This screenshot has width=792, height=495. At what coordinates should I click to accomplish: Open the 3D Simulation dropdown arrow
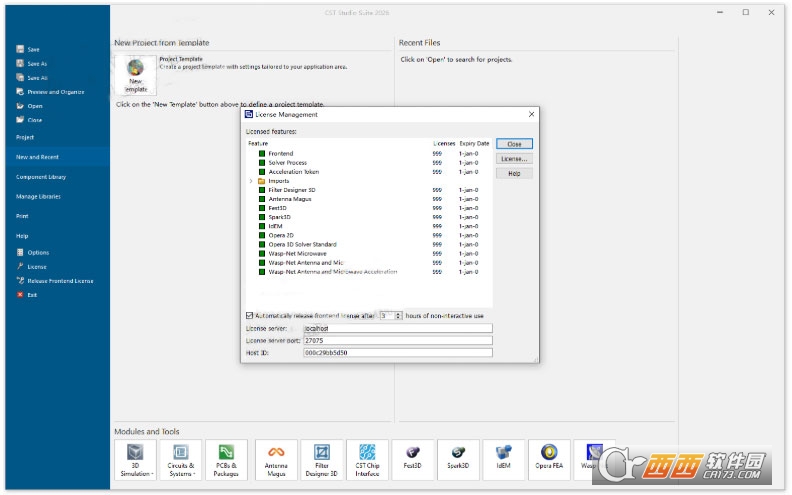(x=152, y=474)
